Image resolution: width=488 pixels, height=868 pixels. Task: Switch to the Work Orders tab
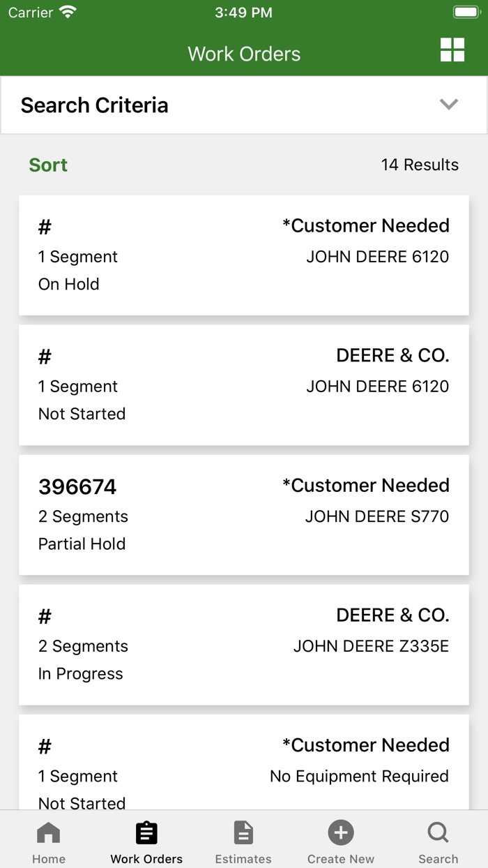pyautogui.click(x=146, y=839)
